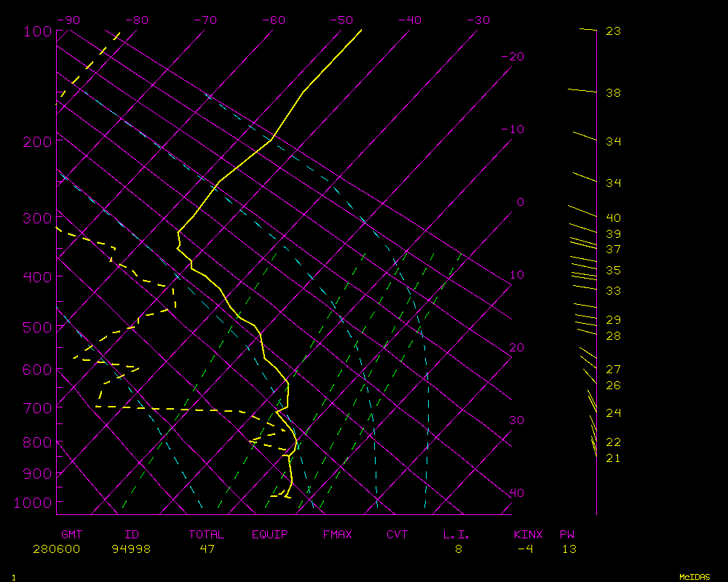Click the 0 isotherm label on right

[520, 202]
